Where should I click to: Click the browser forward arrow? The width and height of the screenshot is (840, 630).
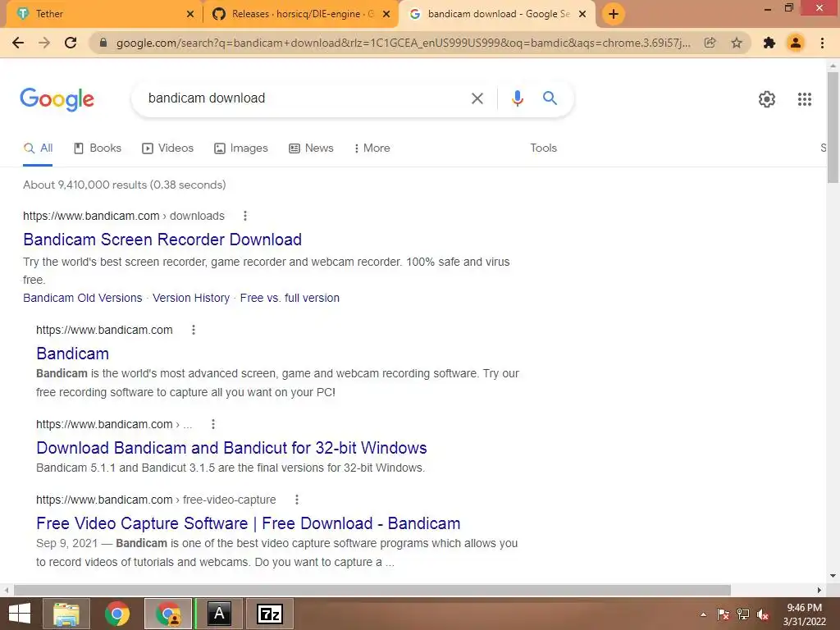click(x=44, y=43)
